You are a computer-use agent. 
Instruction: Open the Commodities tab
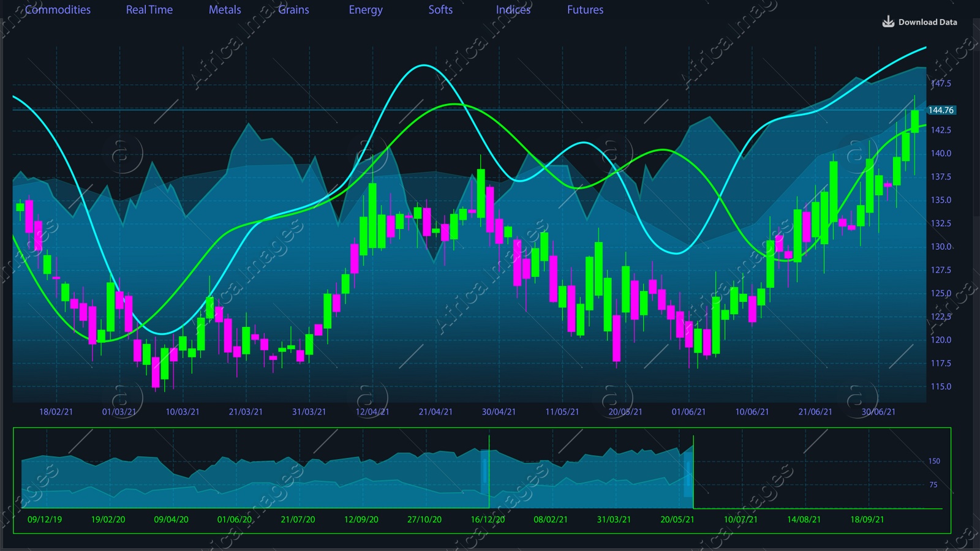pos(58,10)
